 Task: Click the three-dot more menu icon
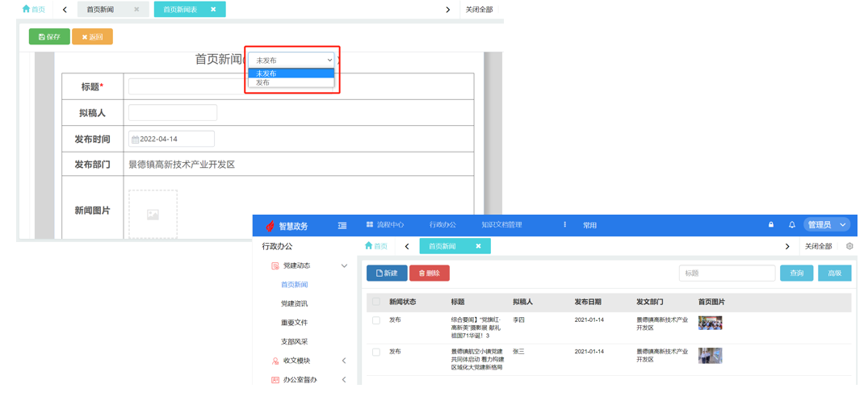564,225
